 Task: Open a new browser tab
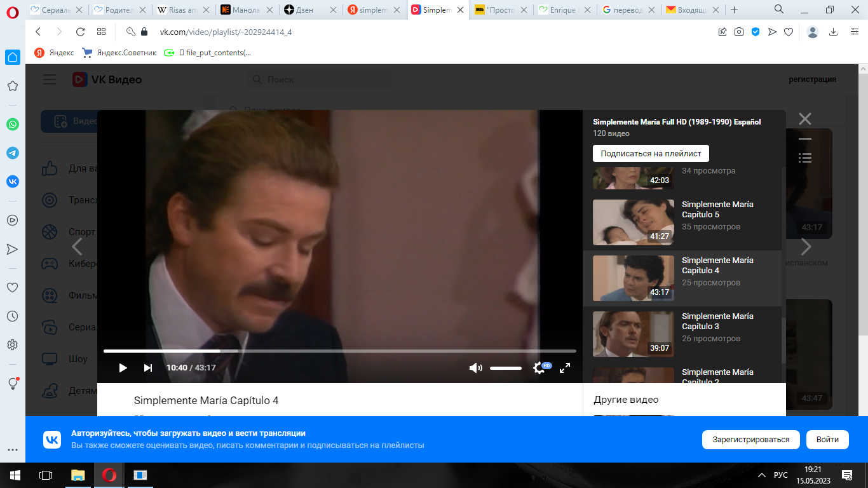coord(734,10)
